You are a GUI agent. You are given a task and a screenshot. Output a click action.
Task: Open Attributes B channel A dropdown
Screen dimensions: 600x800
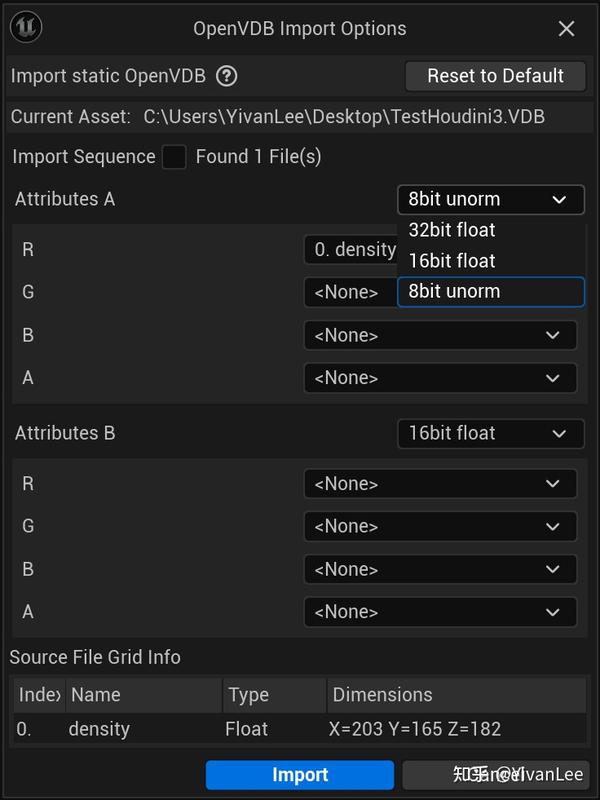[440, 611]
